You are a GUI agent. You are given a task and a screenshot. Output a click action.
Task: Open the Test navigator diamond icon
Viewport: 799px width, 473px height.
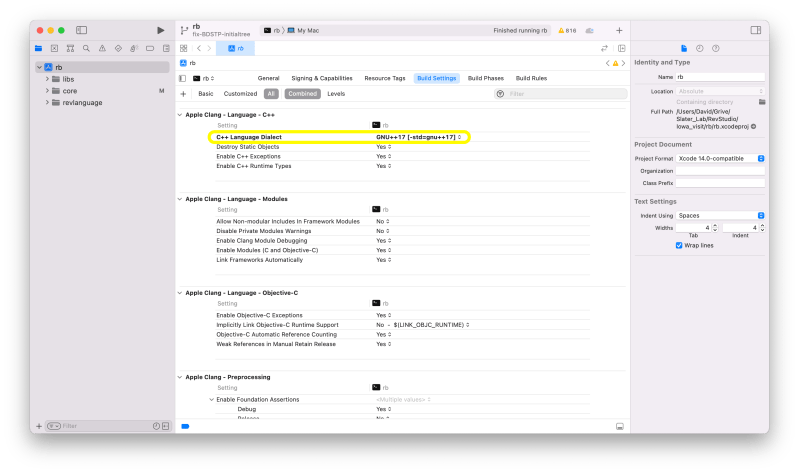click(x=118, y=48)
